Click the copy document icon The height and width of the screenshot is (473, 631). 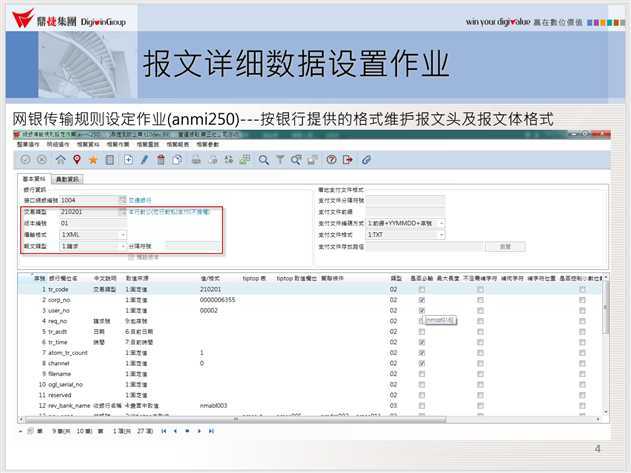[177, 160]
